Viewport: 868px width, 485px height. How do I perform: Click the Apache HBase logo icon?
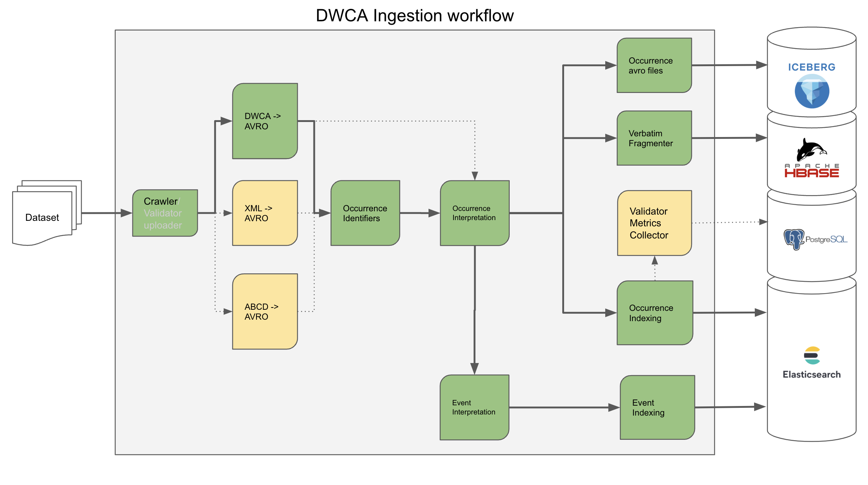[x=813, y=157]
